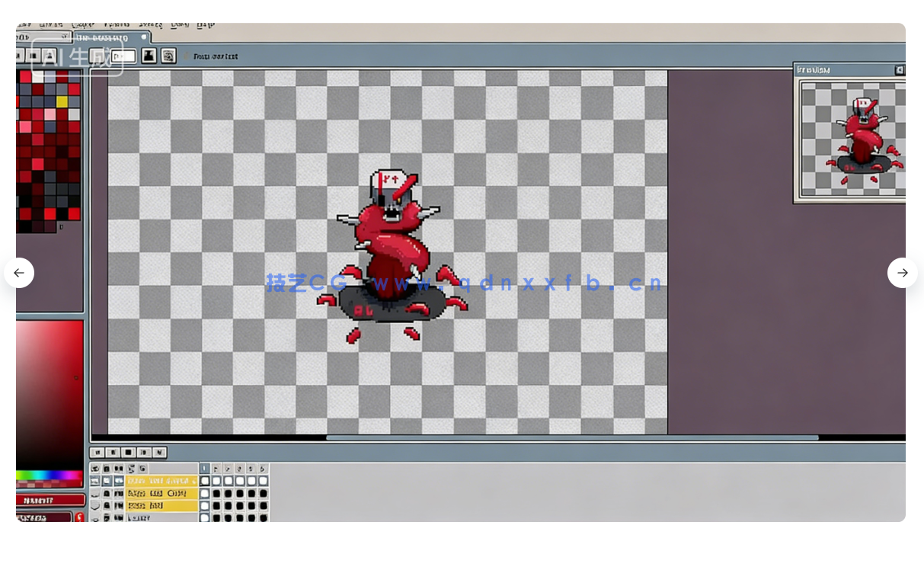The height and width of the screenshot is (567, 924).
Task: Click the horizontal scrollbar under the canvas
Action: (x=571, y=437)
